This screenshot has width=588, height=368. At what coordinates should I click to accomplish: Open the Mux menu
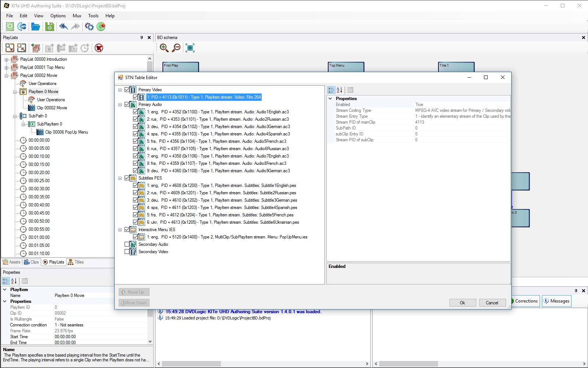77,16
